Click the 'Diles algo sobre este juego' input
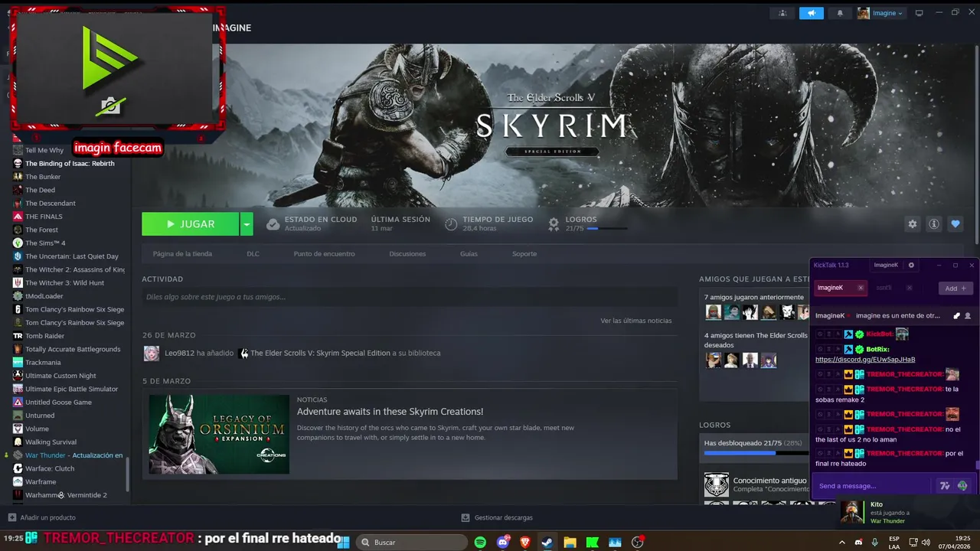 pos(410,297)
